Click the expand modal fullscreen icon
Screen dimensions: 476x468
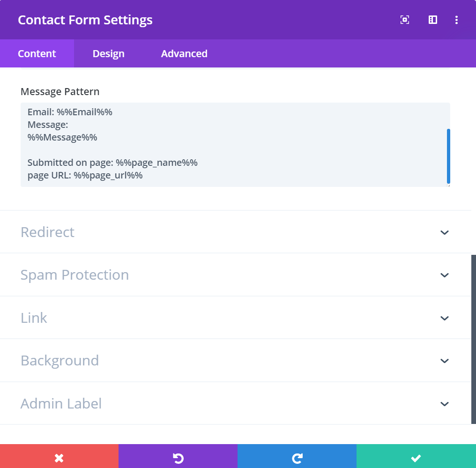pyautogui.click(x=405, y=20)
